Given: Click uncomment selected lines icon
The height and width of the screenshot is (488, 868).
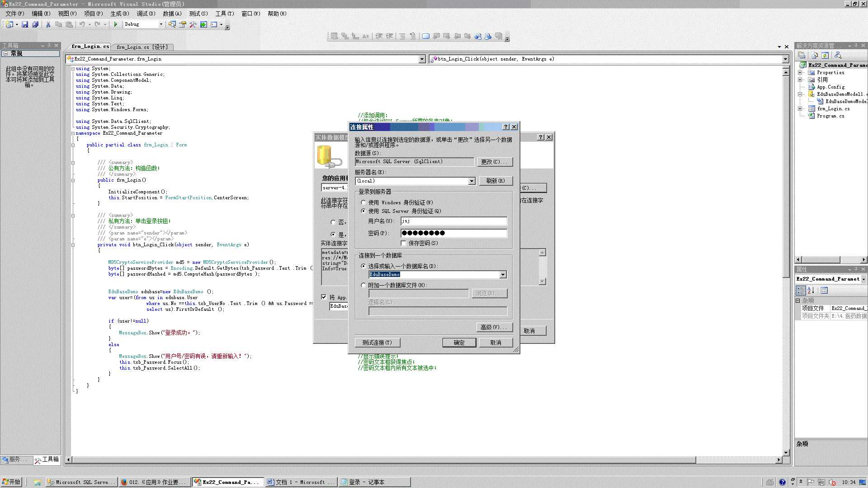Looking at the screenshot, I should (413, 36).
